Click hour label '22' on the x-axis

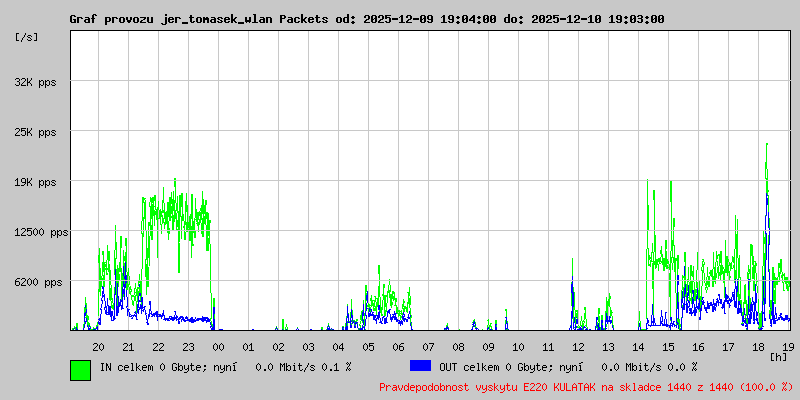pos(159,347)
